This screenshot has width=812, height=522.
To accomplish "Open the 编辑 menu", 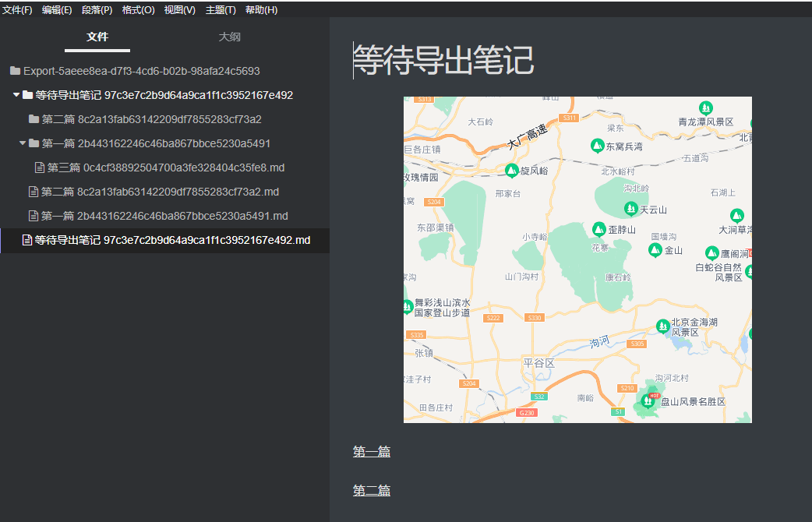I will click(x=57, y=10).
